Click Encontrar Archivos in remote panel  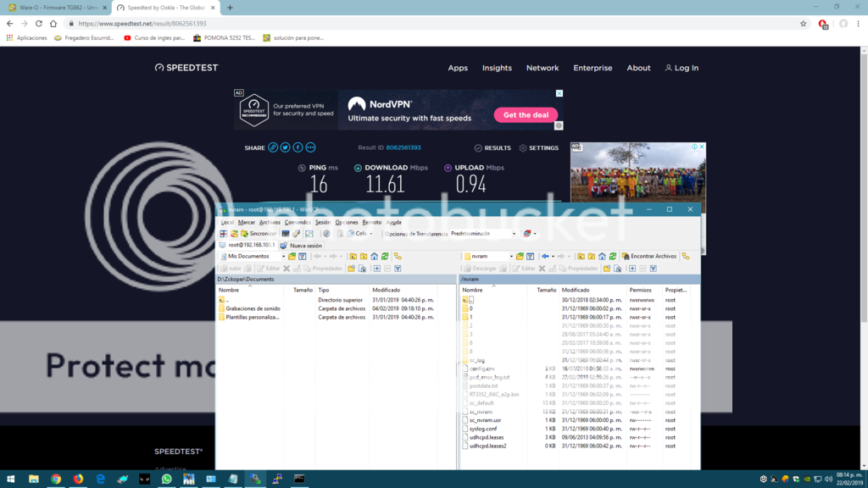(x=653, y=256)
